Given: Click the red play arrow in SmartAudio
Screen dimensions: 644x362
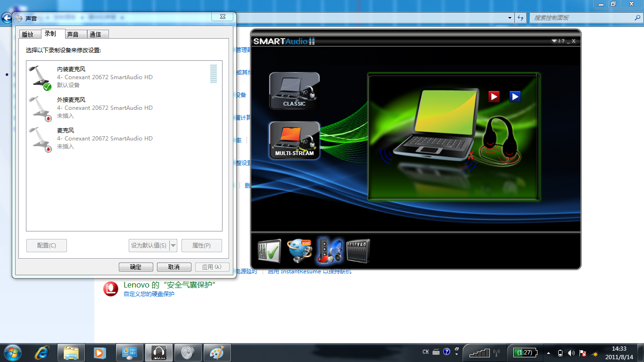Looking at the screenshot, I should coord(494,97).
